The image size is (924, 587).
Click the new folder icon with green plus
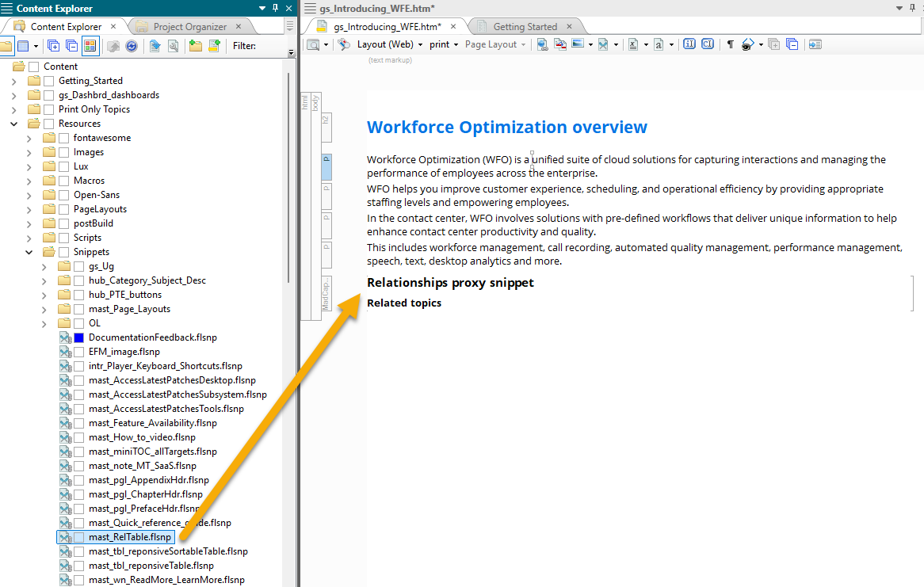pyautogui.click(x=195, y=46)
